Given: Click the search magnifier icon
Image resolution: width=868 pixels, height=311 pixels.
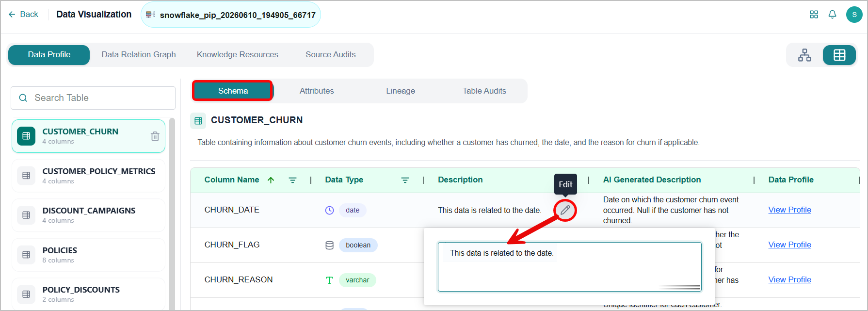Looking at the screenshot, I should point(23,98).
